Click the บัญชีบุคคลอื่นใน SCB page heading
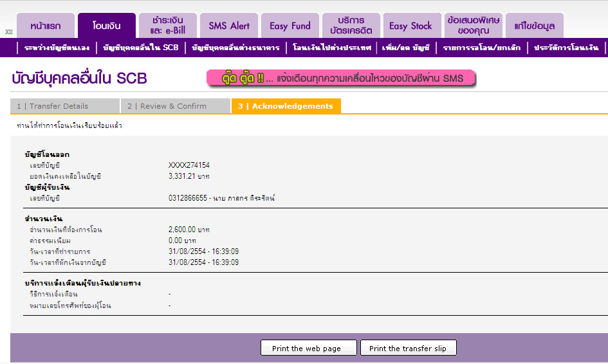 [x=80, y=78]
